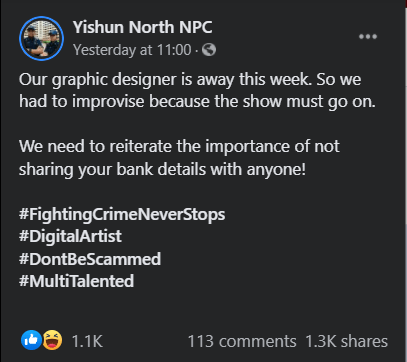Open the #DontBeScammed hashtag
The height and width of the screenshot is (362, 407).
pyautogui.click(x=90, y=259)
